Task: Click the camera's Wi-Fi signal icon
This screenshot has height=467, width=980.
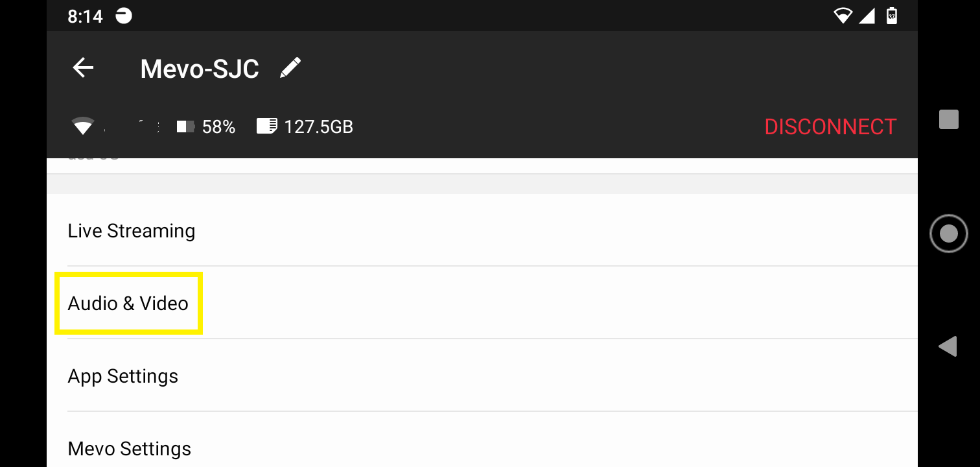Action: coord(83,126)
